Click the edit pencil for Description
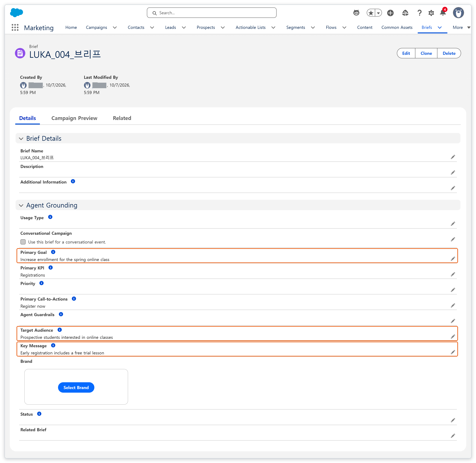Viewport: 476px width, 463px height. [x=453, y=173]
